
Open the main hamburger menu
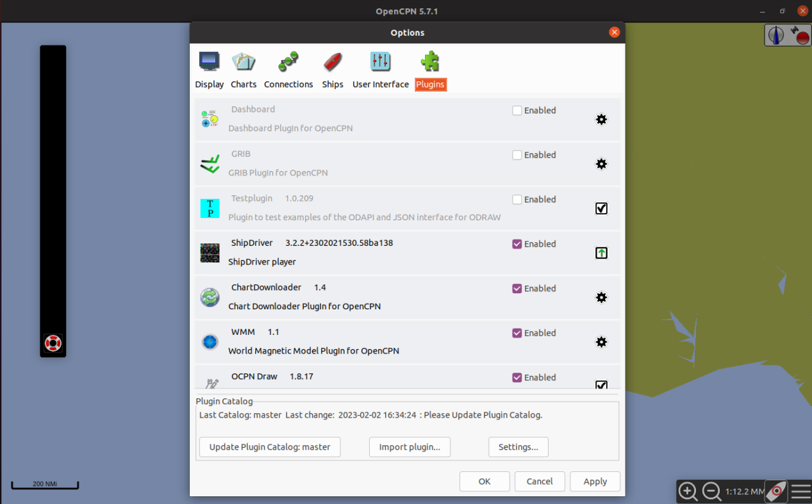click(801, 491)
